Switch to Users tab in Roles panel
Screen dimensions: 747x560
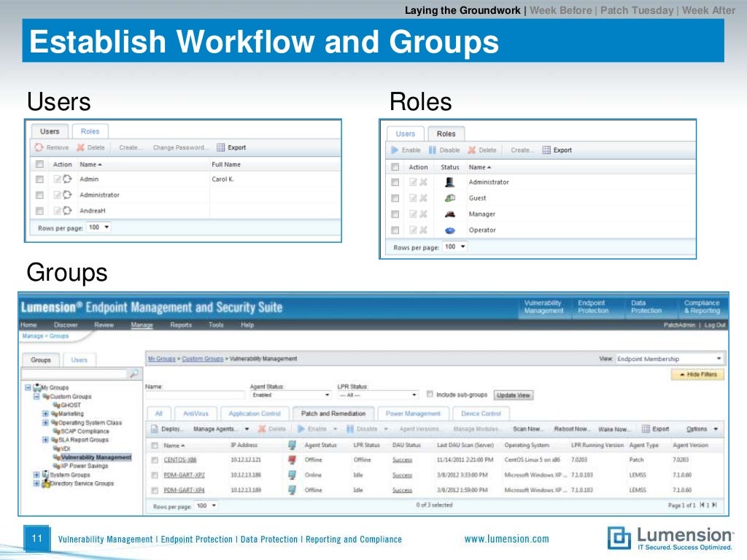[x=406, y=134]
